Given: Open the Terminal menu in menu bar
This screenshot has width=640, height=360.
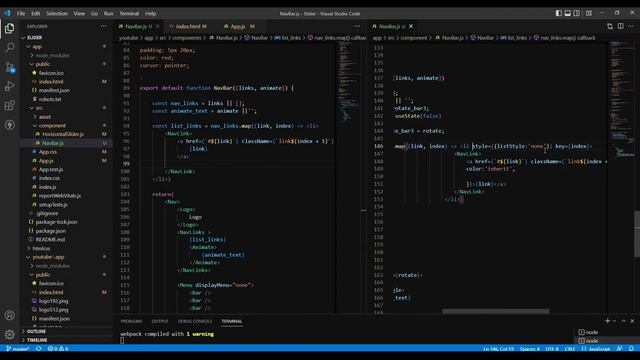Looking at the screenshot, I should coord(129,13).
